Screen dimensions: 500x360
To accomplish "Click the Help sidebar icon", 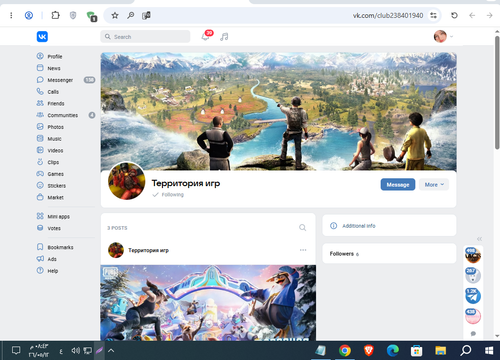I will click(40, 270).
